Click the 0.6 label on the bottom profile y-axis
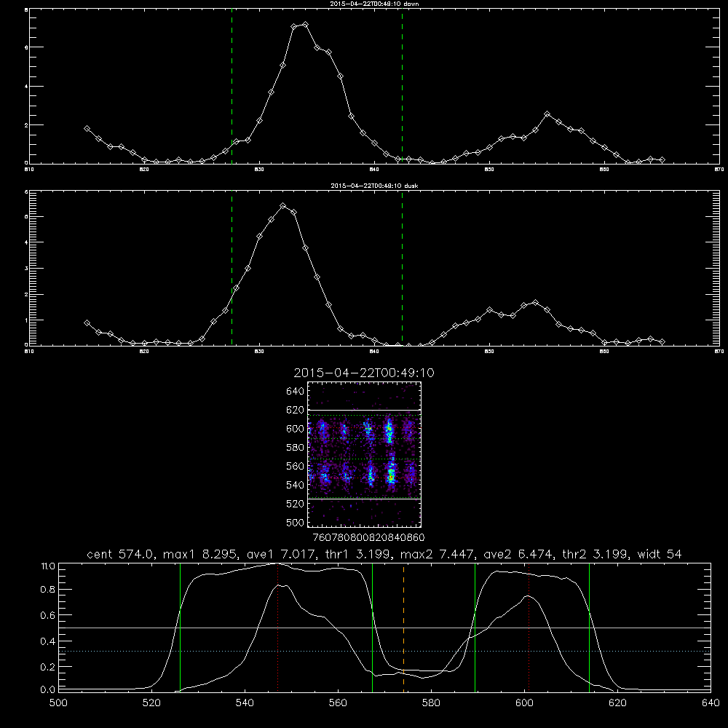This screenshot has width=728, height=728. coord(48,615)
